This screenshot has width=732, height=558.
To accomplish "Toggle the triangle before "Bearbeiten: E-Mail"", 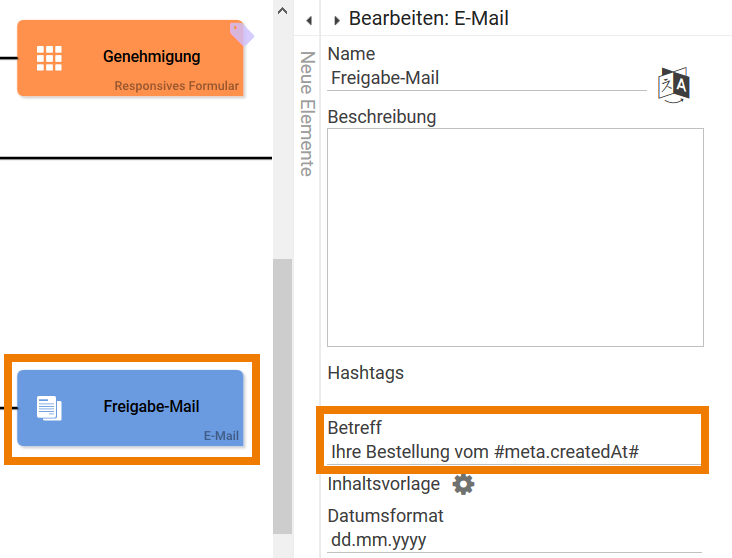I will click(x=337, y=19).
